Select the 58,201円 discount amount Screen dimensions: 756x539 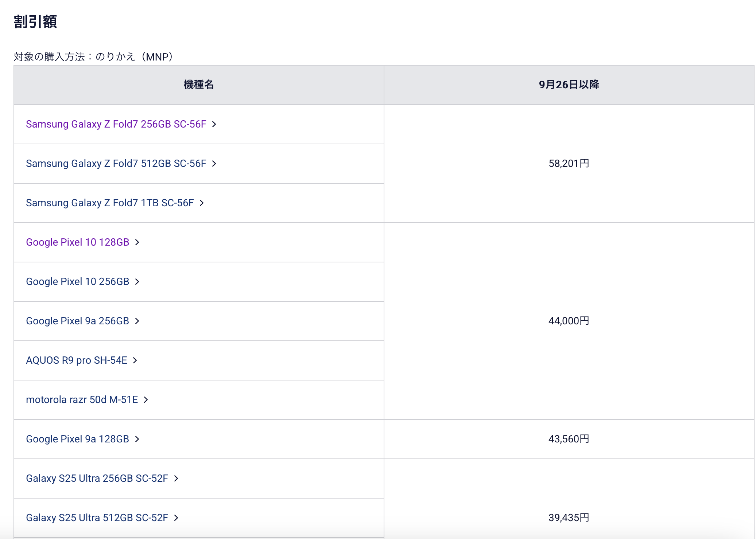[569, 164]
